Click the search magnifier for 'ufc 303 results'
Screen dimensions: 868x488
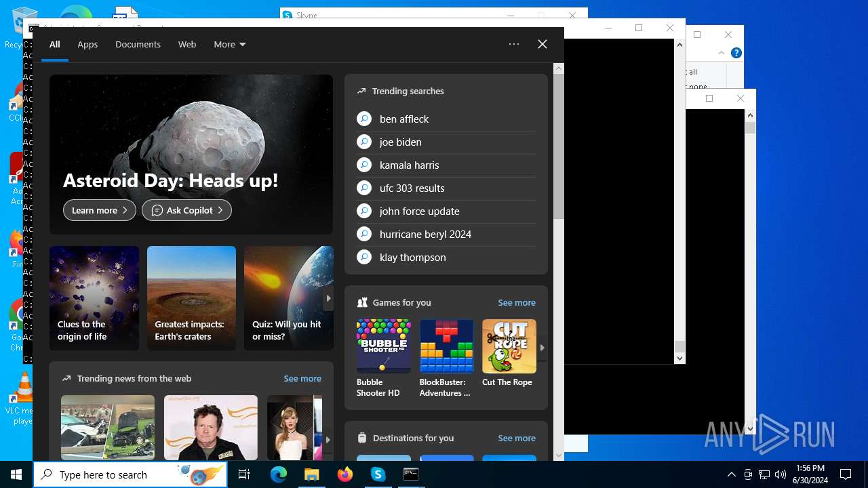364,188
